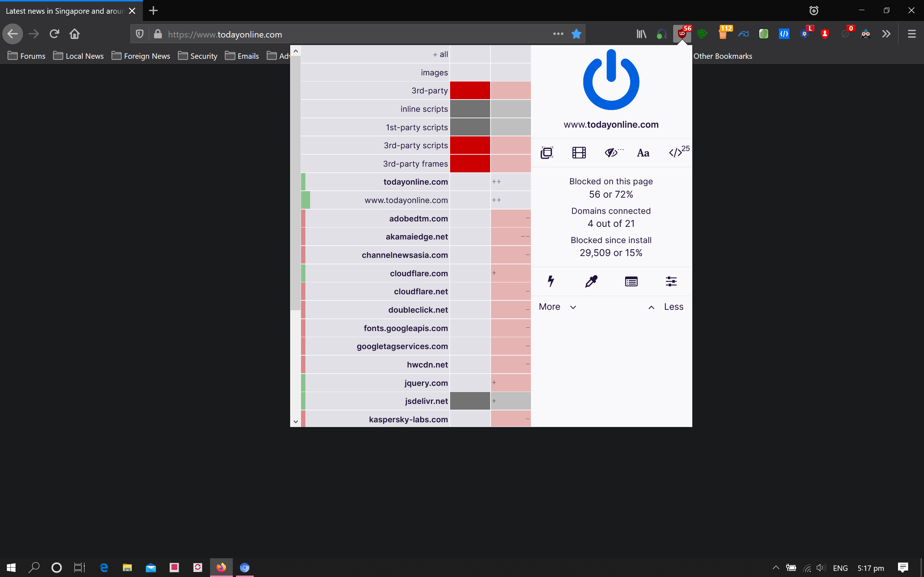Image resolution: width=924 pixels, height=577 pixels.
Task: Toggle cosmetic filtering eye icon
Action: tap(612, 153)
